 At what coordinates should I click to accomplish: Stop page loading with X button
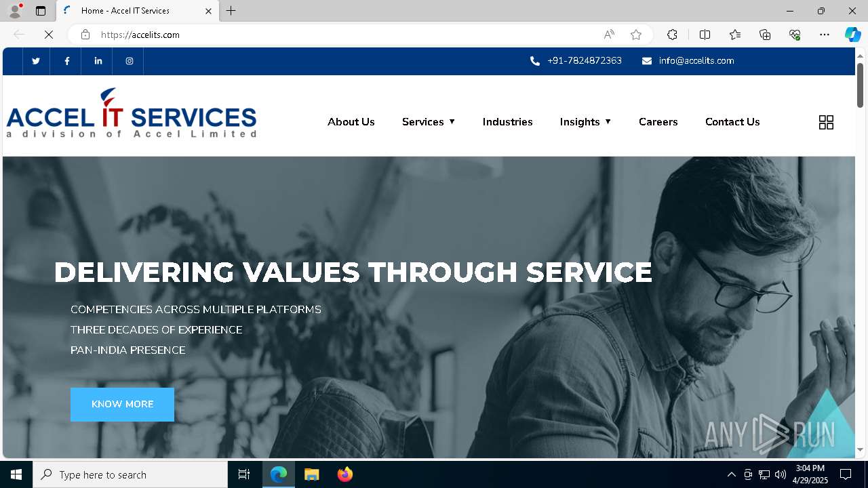click(49, 35)
